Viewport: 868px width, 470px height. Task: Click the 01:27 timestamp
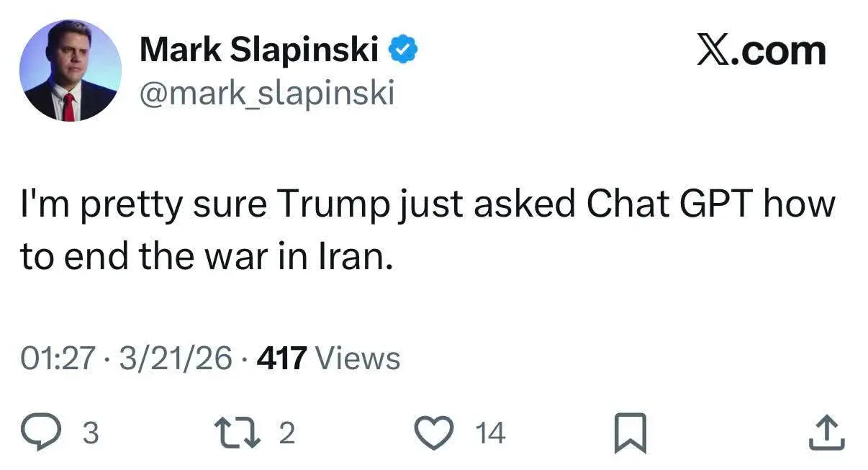pyautogui.click(x=58, y=358)
